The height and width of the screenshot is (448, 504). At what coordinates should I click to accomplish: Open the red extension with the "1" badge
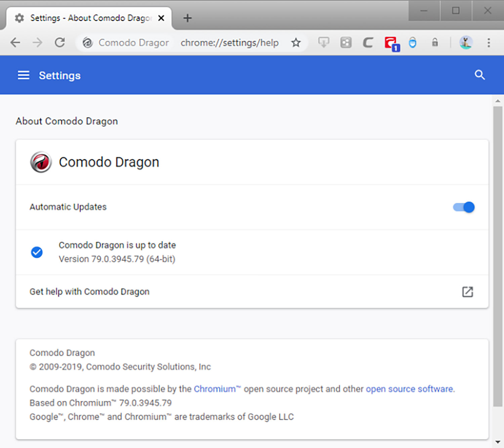pos(392,44)
